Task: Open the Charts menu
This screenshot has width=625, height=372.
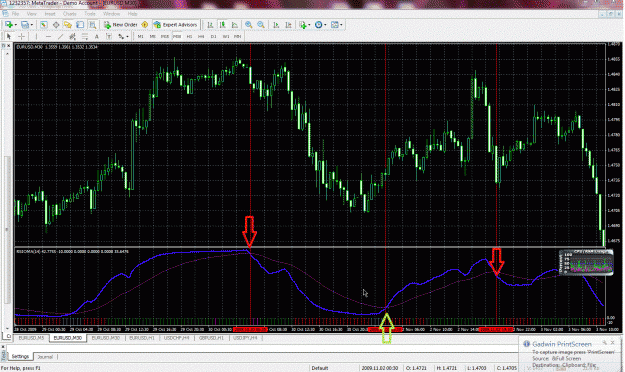Action: tap(69, 14)
